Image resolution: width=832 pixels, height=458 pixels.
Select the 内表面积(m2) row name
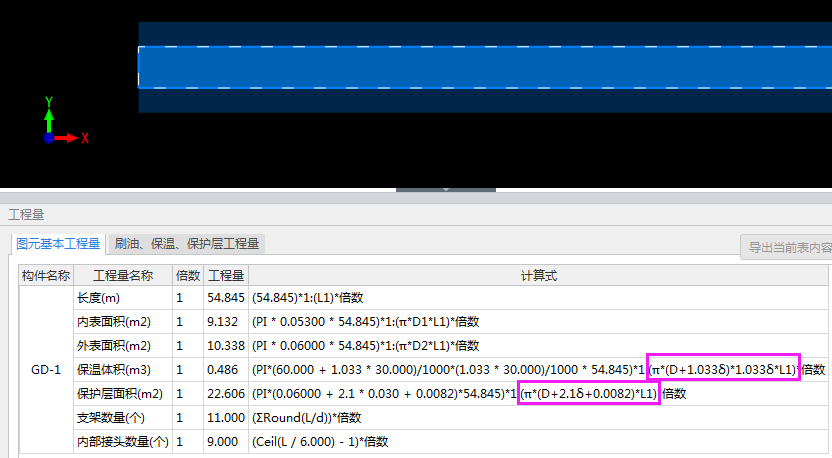point(113,322)
